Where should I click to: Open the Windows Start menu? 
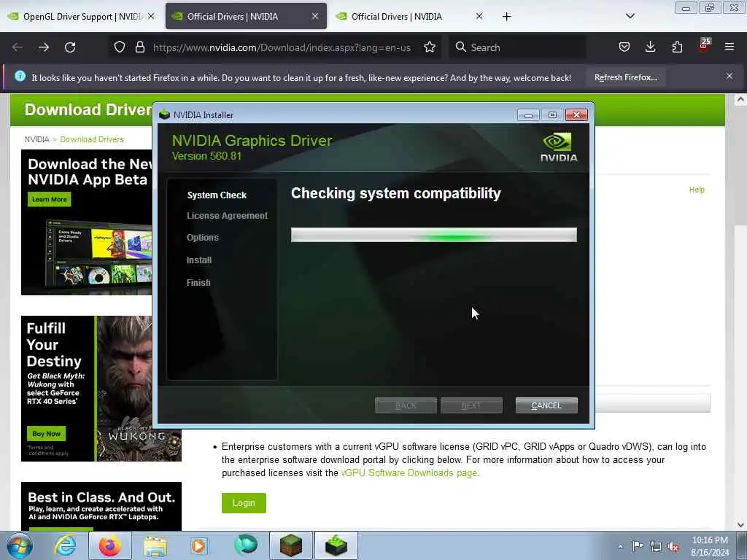(x=20, y=545)
